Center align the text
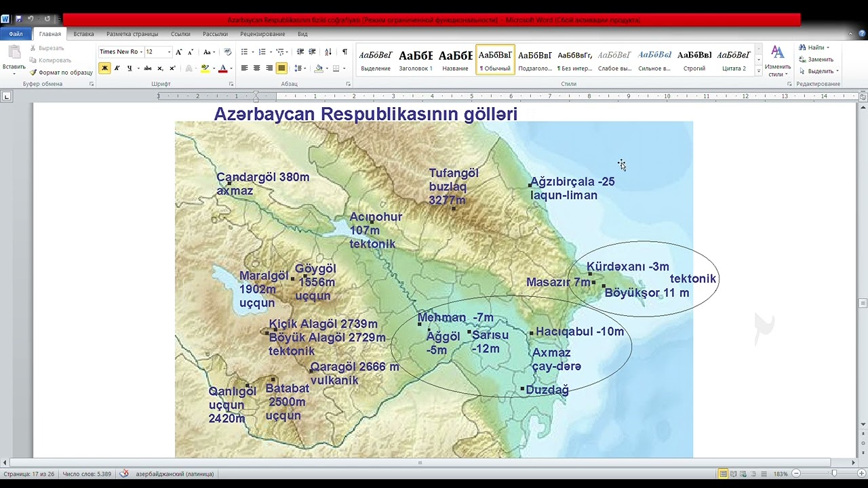868x488 pixels. pyautogui.click(x=256, y=68)
